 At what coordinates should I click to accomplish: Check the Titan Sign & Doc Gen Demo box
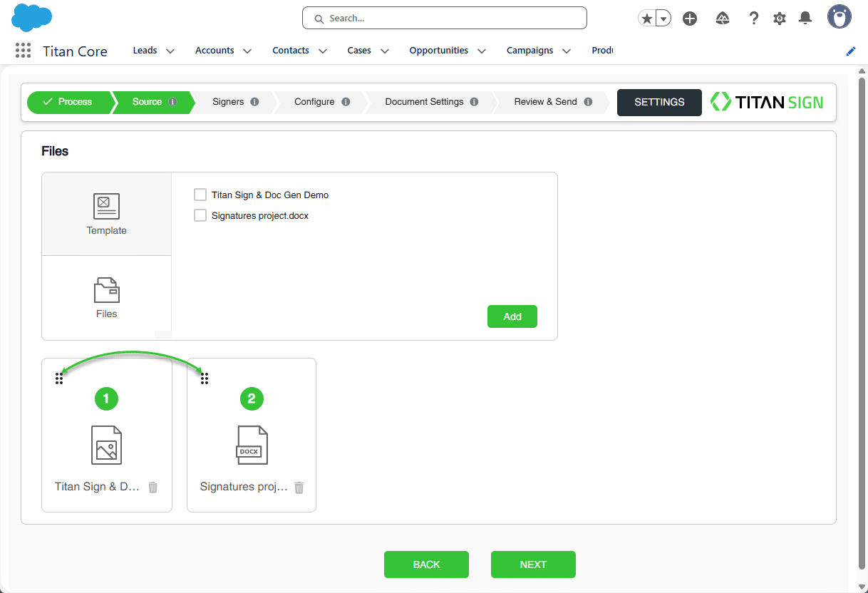pos(200,195)
